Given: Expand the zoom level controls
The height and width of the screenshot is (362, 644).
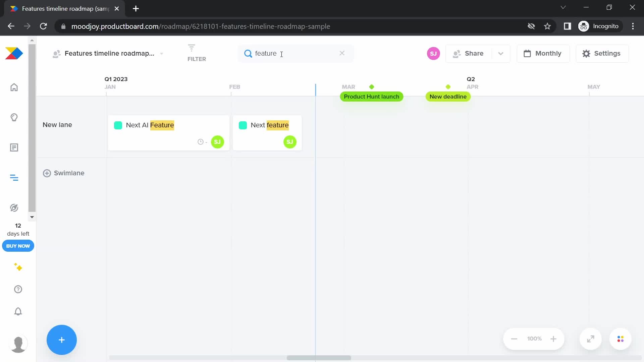Looking at the screenshot, I should [590, 339].
